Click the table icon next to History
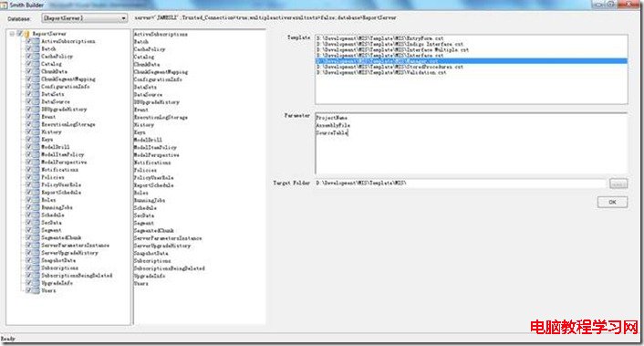Image resolution: width=644 pixels, height=346 pixels. pos(36,131)
